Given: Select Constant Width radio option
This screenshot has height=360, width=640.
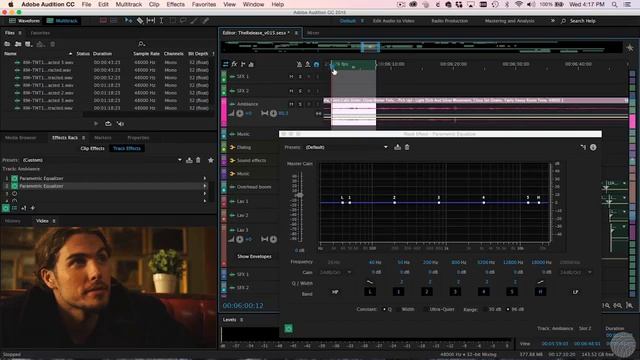Looking at the screenshot, I should 398,309.
